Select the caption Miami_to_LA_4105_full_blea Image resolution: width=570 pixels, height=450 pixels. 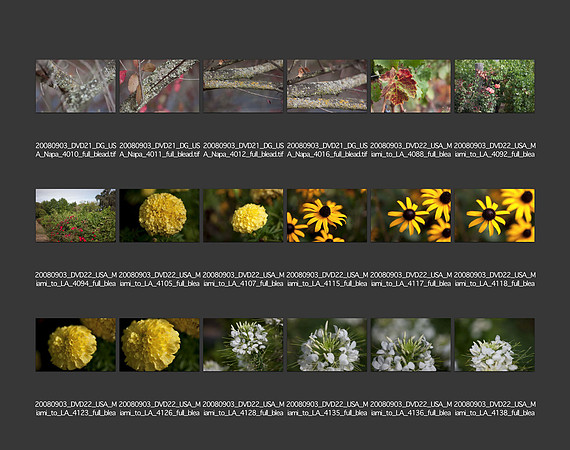click(159, 279)
